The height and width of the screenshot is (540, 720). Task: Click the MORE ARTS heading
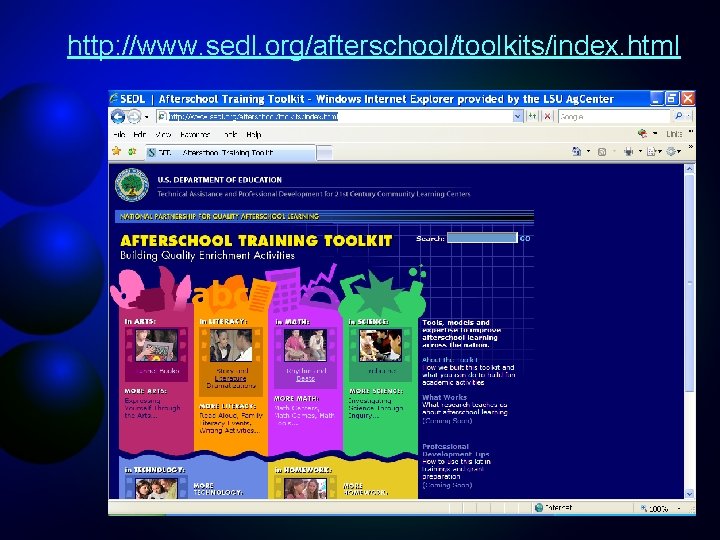(146, 391)
